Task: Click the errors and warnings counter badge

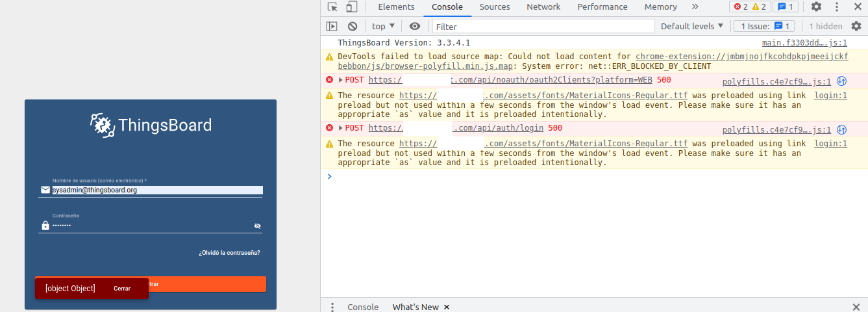Action: point(750,7)
